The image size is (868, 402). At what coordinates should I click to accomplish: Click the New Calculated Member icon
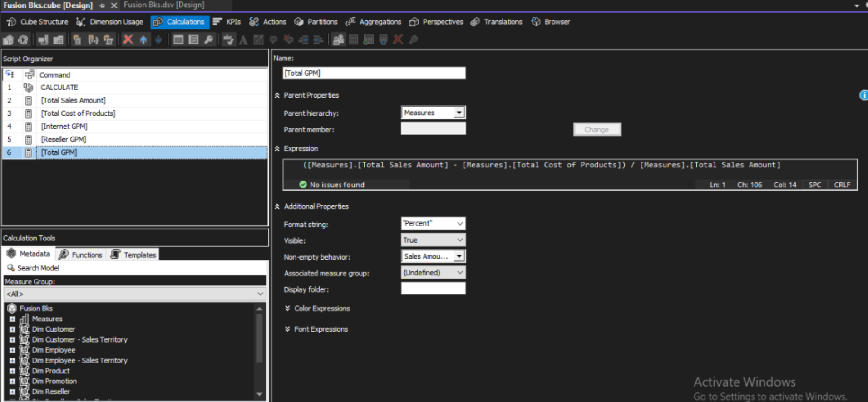coord(77,40)
